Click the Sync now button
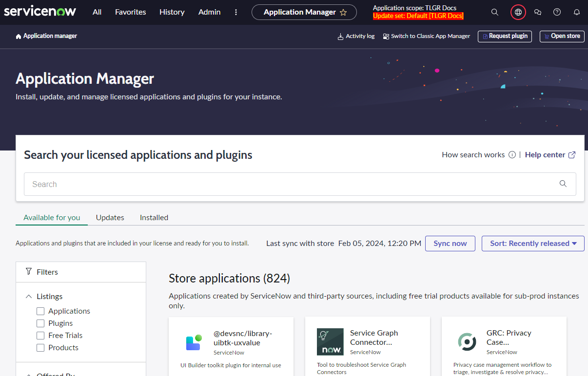This screenshot has height=376, width=588. [450, 244]
